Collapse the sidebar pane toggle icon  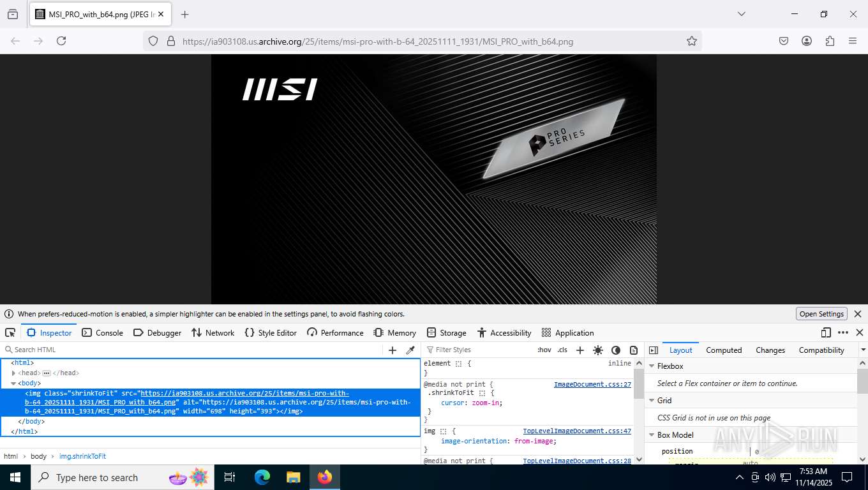click(653, 350)
